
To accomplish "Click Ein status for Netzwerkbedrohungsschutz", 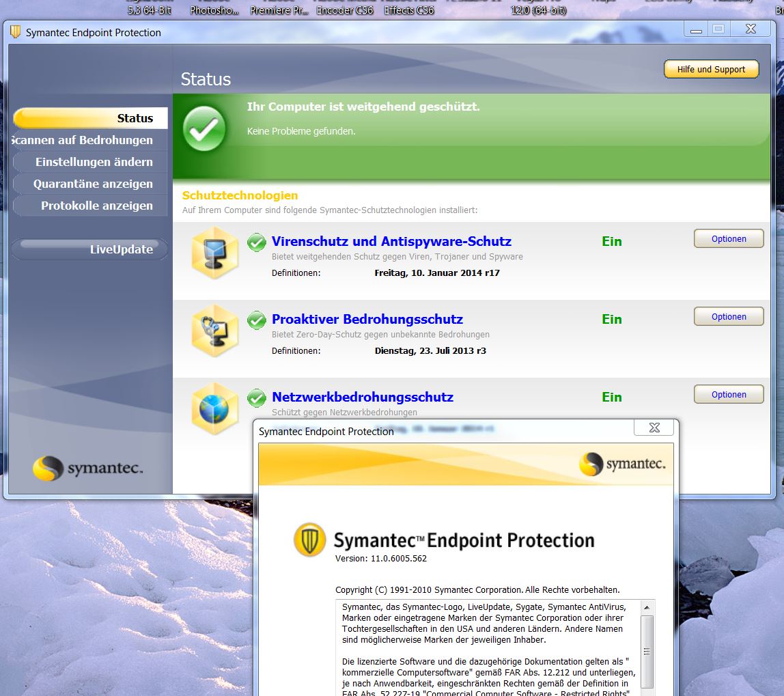I will (611, 397).
